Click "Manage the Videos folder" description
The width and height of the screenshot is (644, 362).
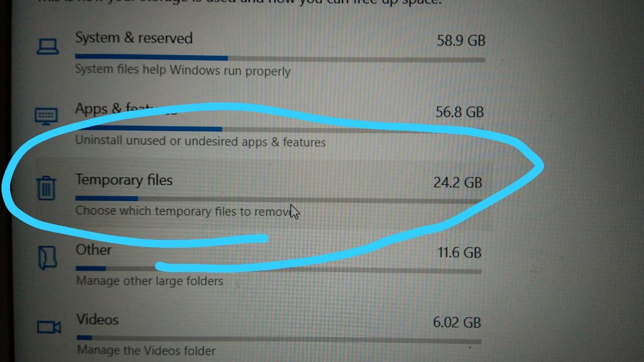pyautogui.click(x=146, y=349)
